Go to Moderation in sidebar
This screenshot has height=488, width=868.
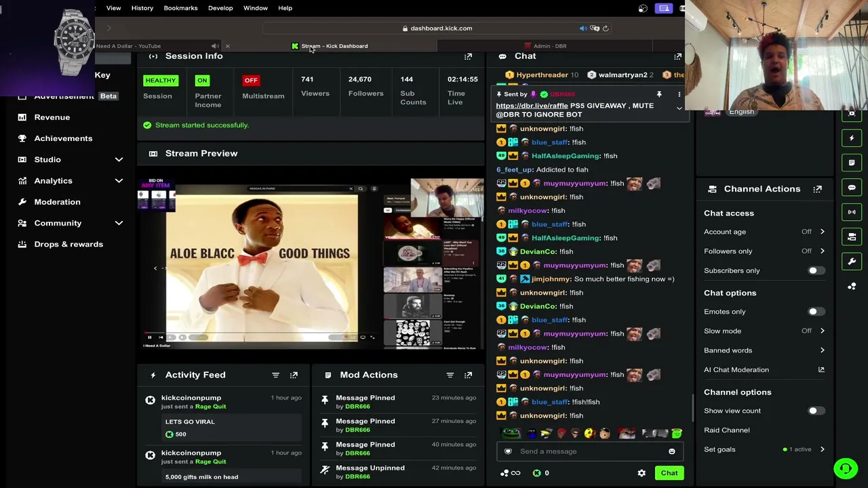57,202
